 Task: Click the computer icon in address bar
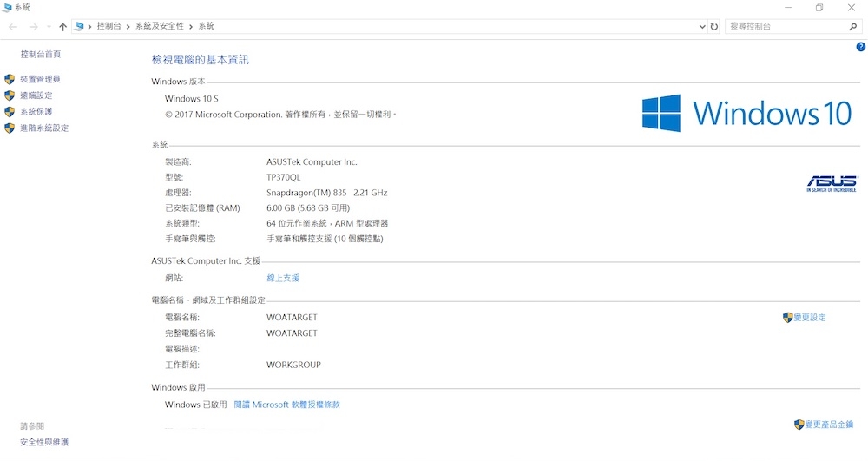tap(79, 27)
